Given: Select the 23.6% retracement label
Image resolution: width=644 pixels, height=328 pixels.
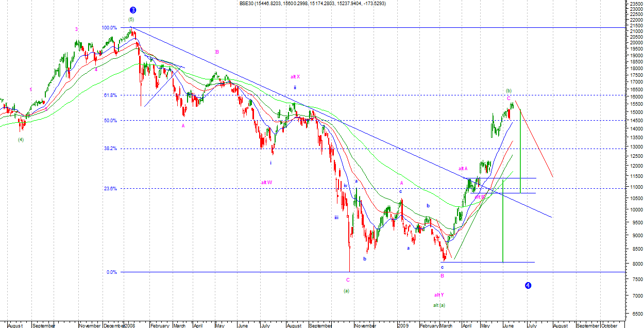Looking at the screenshot, I should 110,189.
